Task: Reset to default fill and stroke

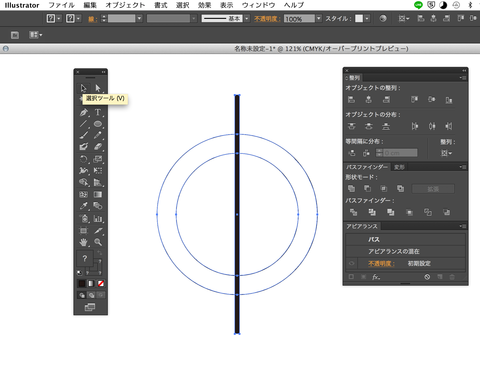Action: click(80, 272)
